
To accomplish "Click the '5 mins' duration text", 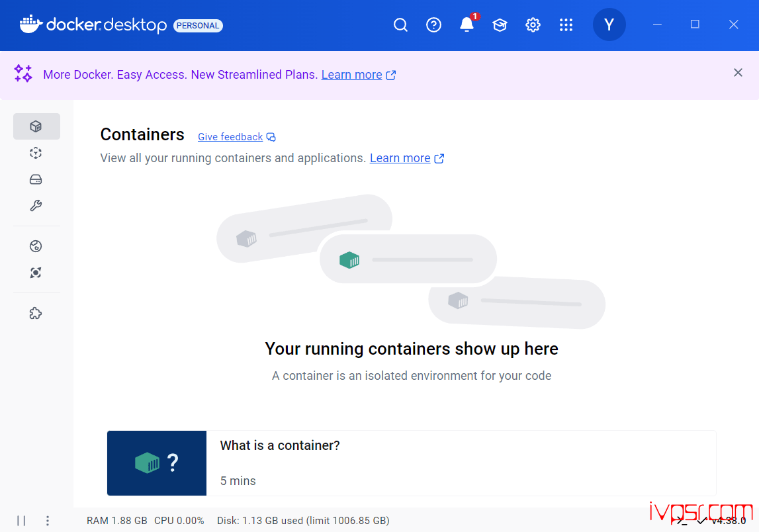I will pyautogui.click(x=238, y=480).
